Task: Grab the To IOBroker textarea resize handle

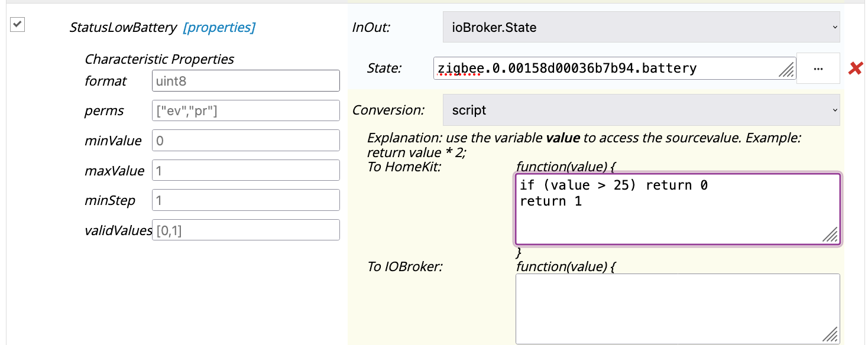Action: click(x=831, y=335)
